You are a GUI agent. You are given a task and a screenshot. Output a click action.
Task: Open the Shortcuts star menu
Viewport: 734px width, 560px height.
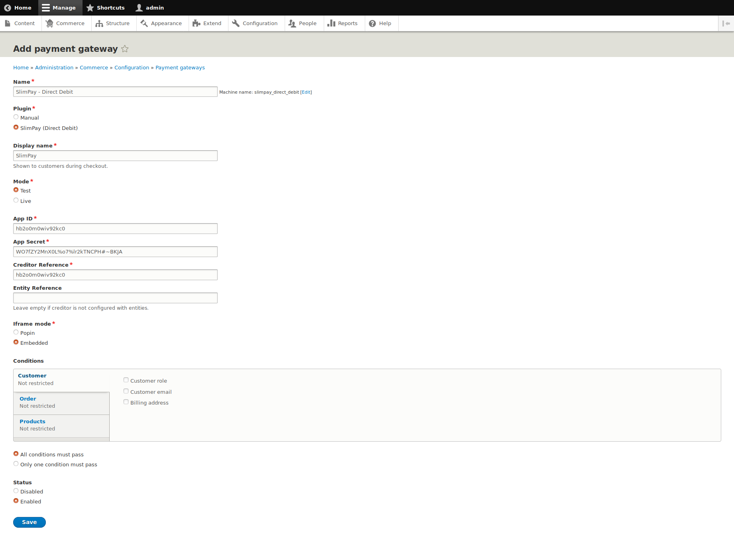click(x=91, y=8)
